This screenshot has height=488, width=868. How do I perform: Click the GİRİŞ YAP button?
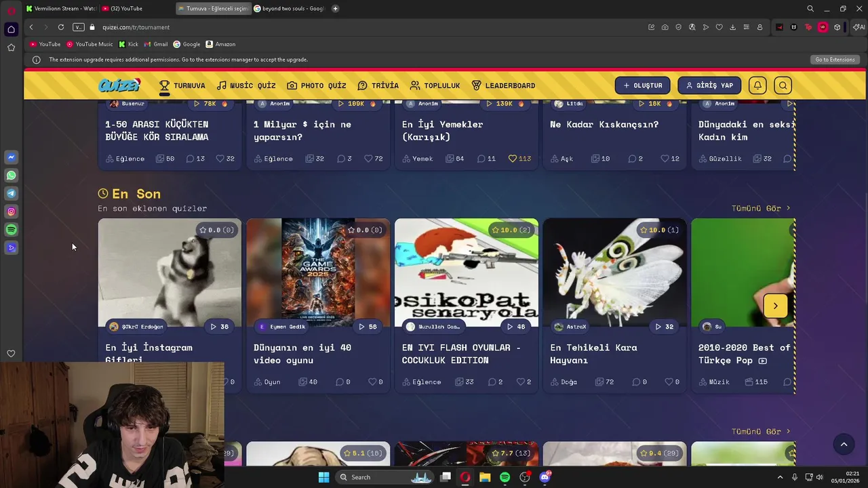point(709,85)
